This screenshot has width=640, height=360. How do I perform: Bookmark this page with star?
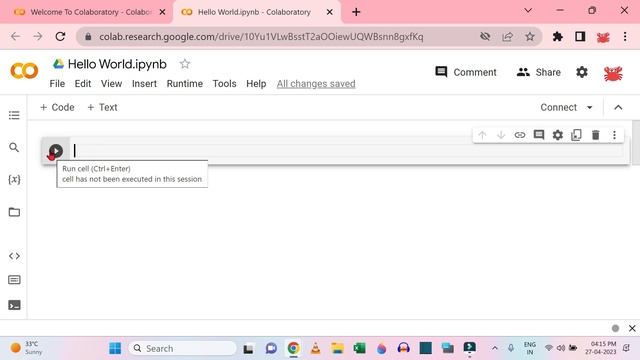[530, 37]
